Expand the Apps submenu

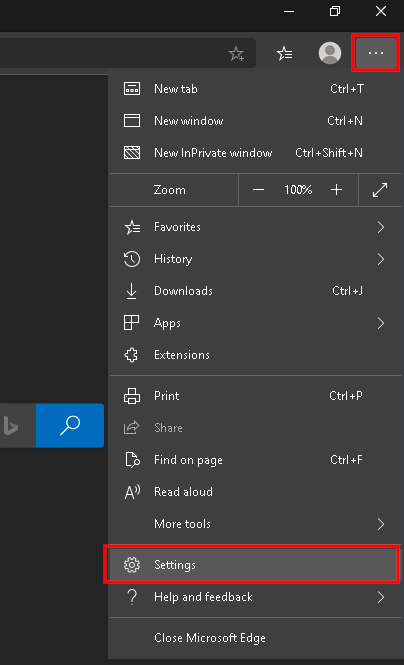click(x=256, y=323)
